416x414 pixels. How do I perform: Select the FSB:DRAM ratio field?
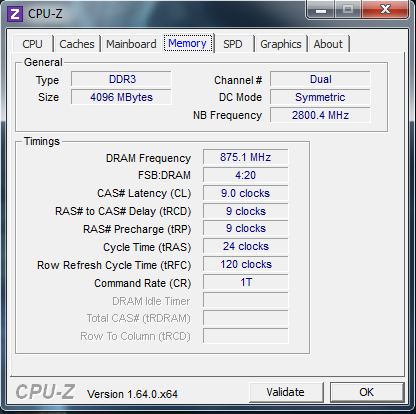tap(245, 175)
